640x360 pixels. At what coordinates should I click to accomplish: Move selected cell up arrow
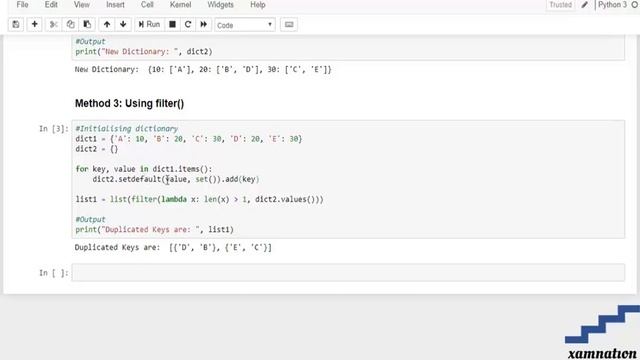[x=107, y=24]
